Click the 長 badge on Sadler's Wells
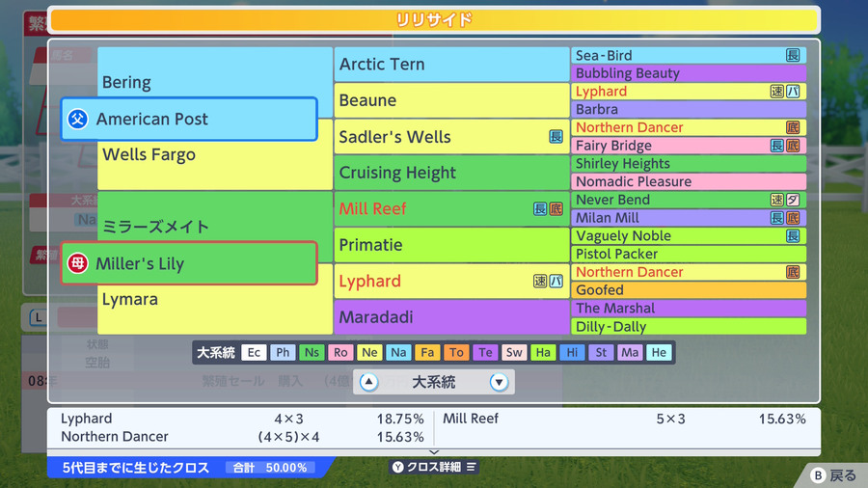868x488 pixels. [556, 137]
